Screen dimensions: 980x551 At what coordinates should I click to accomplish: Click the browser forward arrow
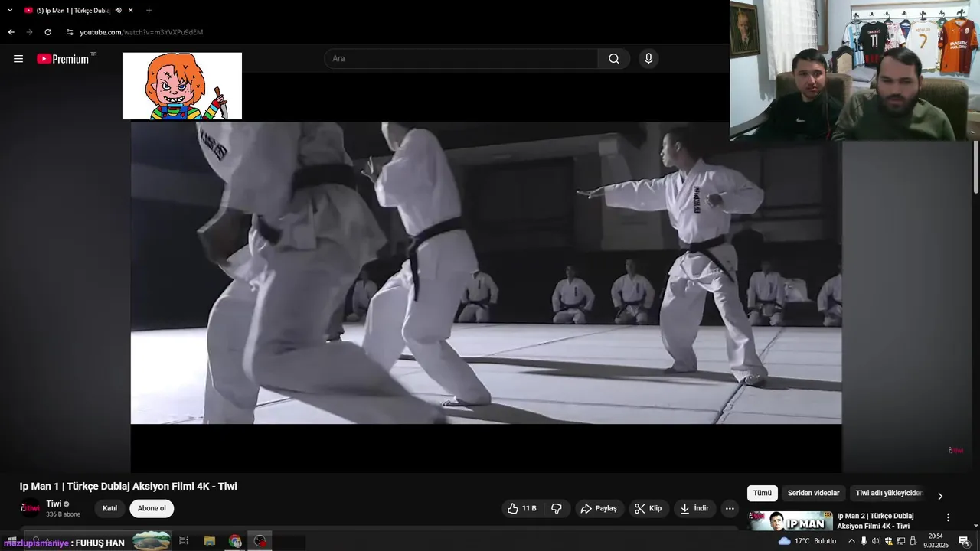(29, 32)
